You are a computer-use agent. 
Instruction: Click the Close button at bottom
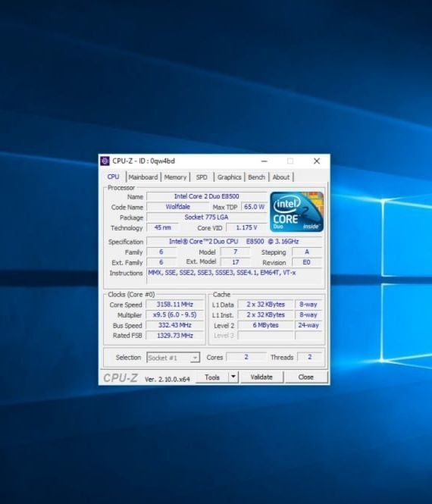tap(306, 377)
